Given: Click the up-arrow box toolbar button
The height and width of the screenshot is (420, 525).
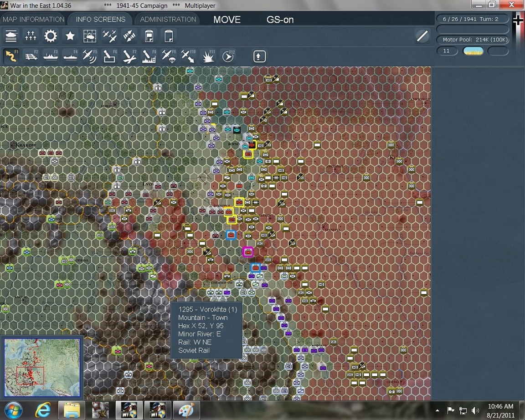Looking at the screenshot, I should pos(259,56).
